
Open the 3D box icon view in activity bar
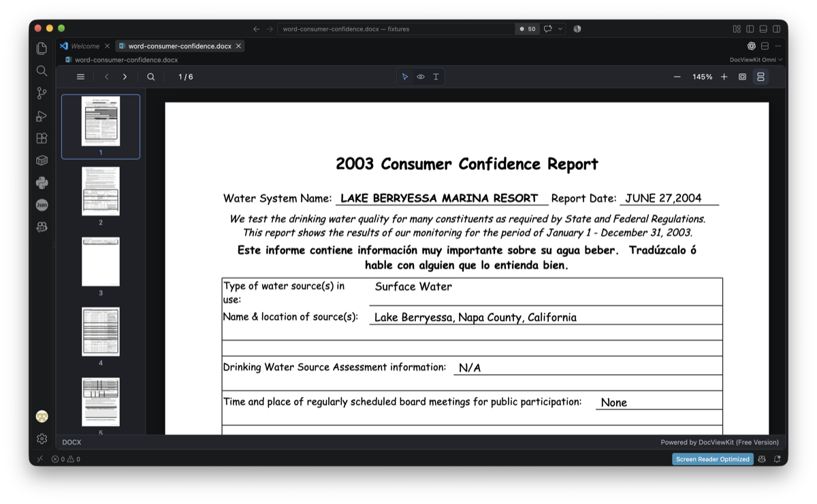42,161
